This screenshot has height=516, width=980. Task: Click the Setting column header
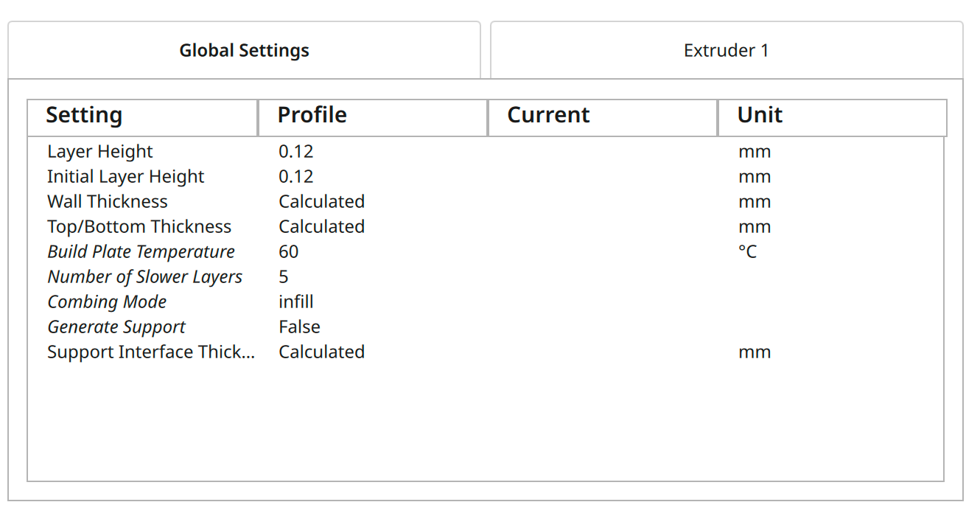[142, 116]
